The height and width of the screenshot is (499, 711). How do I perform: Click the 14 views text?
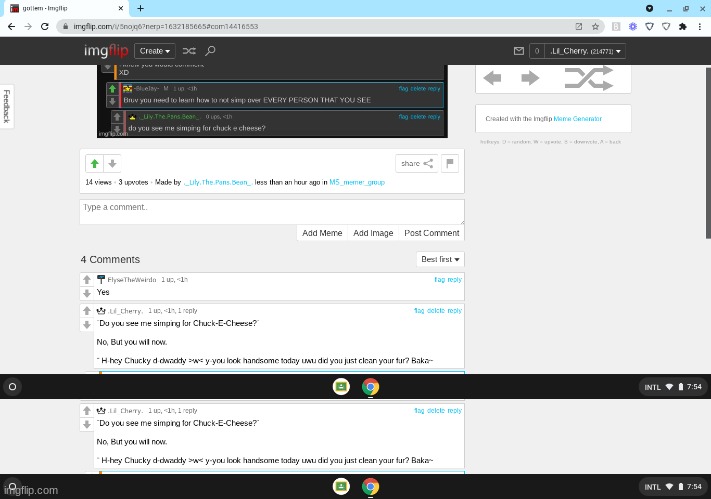[x=98, y=182]
